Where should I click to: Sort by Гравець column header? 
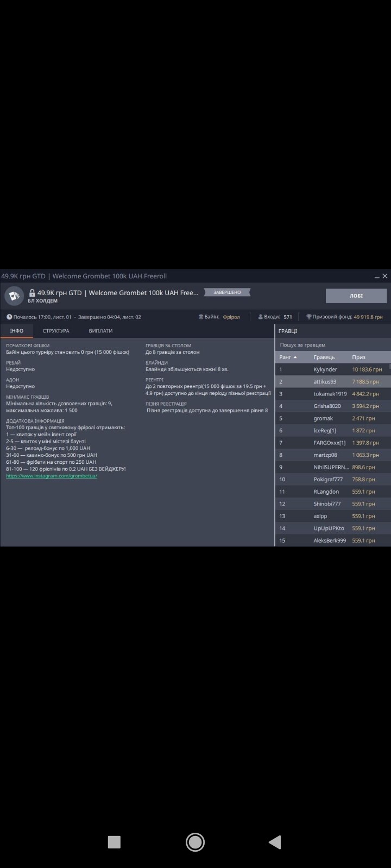[324, 358]
